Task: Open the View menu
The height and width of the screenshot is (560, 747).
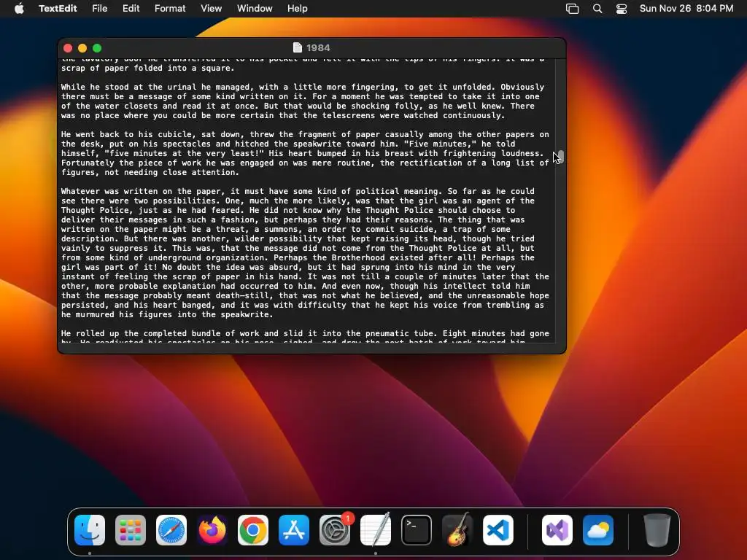Action: [x=211, y=8]
